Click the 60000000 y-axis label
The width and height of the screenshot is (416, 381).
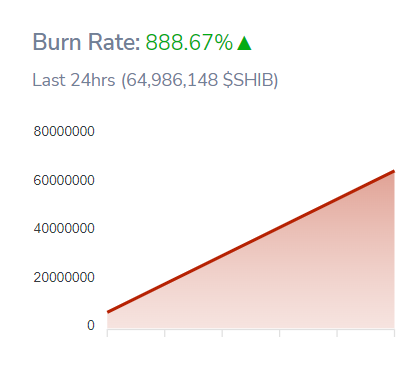pyautogui.click(x=64, y=180)
